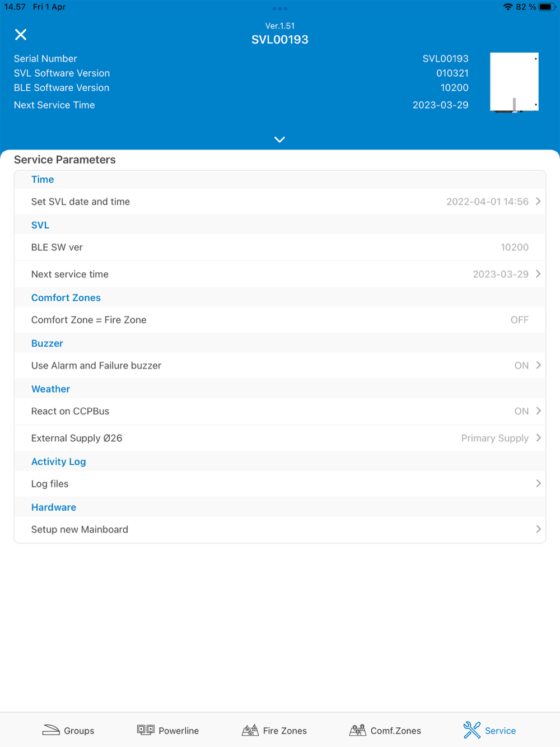Tap the Hardware section header
This screenshot has width=560, height=747.
coord(54,507)
